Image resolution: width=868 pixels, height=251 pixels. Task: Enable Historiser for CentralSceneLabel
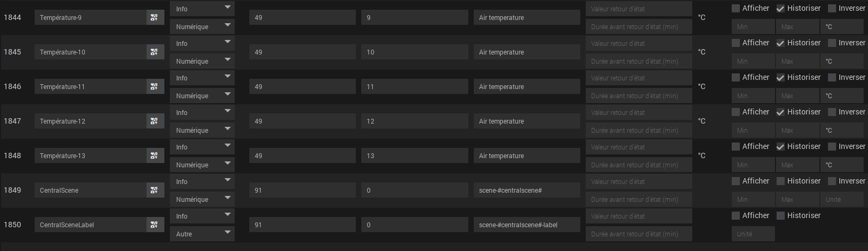pos(780,215)
